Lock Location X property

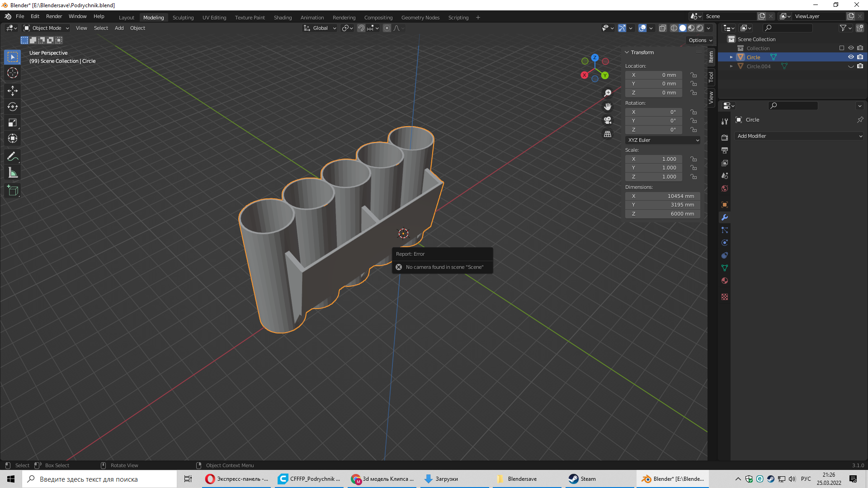click(x=693, y=75)
